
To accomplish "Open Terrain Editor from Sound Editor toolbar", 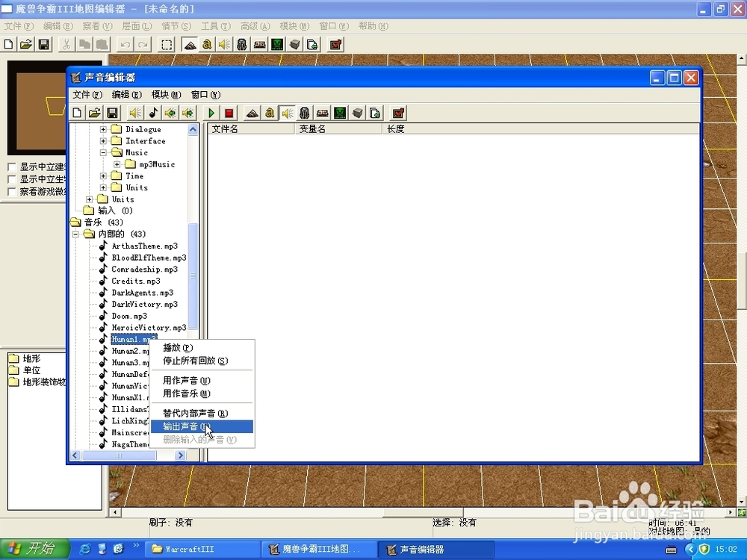I will [x=252, y=113].
